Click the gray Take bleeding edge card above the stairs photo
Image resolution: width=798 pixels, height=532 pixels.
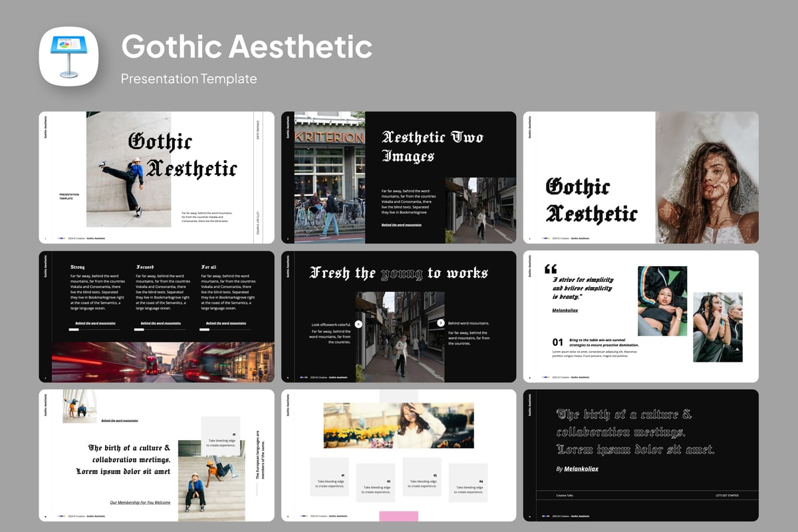click(x=220, y=436)
